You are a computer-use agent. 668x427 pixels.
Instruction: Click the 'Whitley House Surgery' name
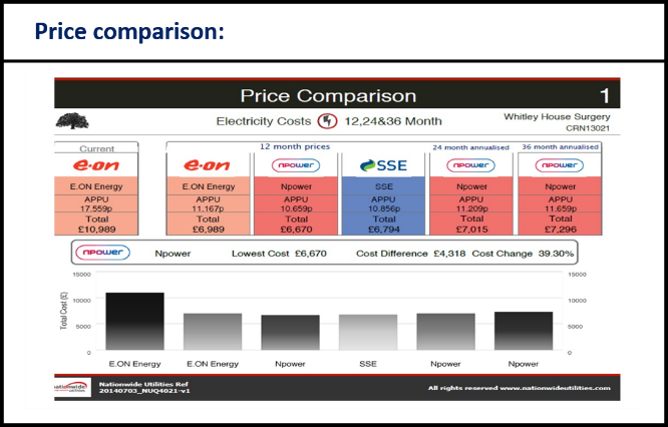tap(557, 117)
